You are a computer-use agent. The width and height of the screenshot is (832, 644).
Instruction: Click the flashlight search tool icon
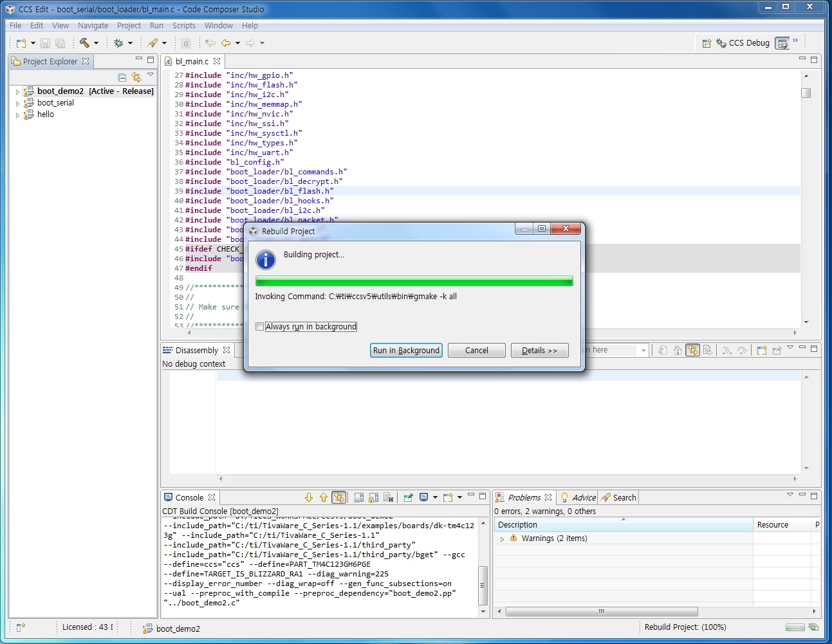pos(153,43)
